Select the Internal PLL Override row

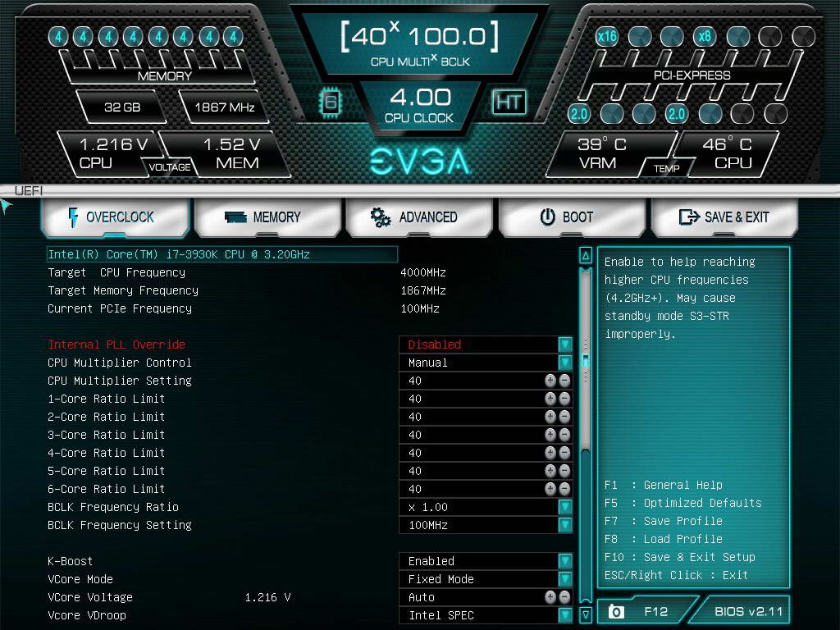click(x=309, y=345)
